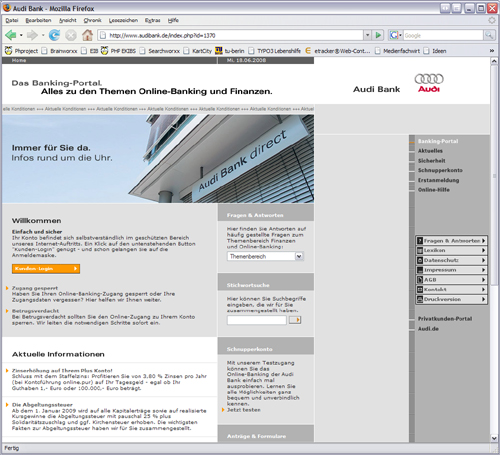500x455 pixels.
Task: Click the Kontakt sidebar button
Action: click(451, 290)
